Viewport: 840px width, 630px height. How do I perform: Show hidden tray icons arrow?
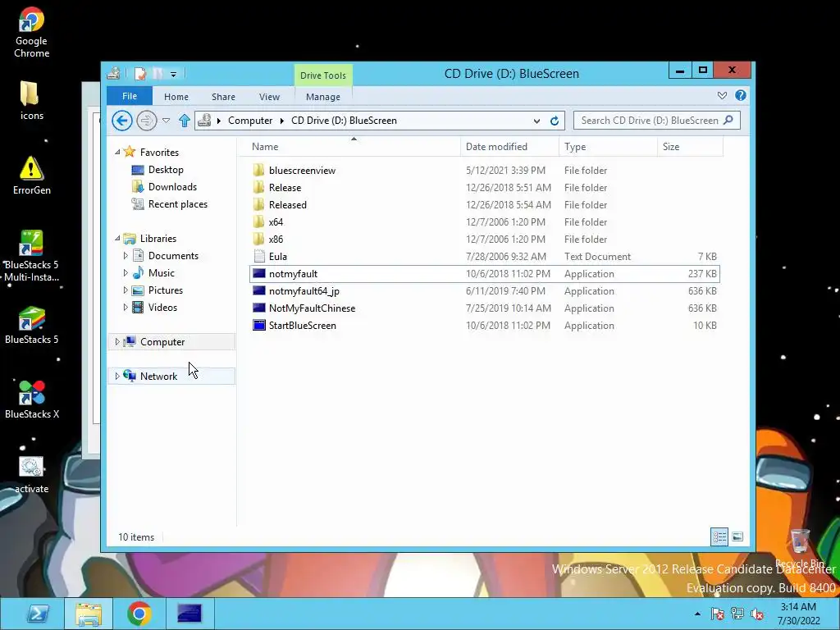tap(697, 614)
